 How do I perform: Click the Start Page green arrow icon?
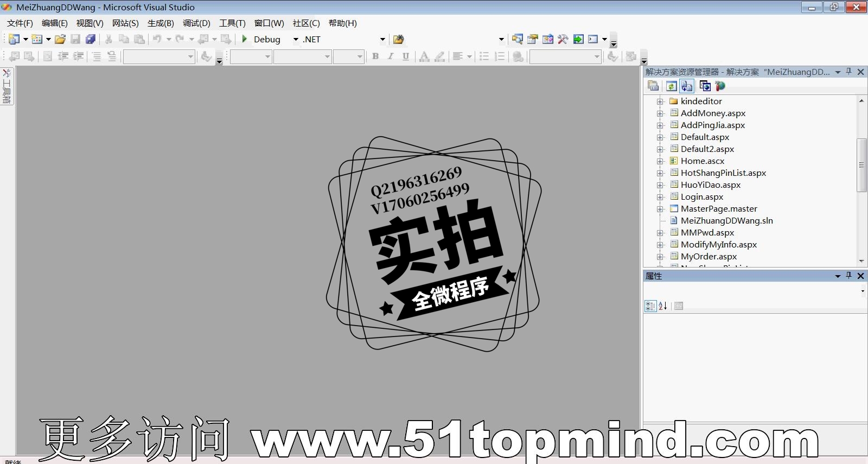[x=578, y=39]
